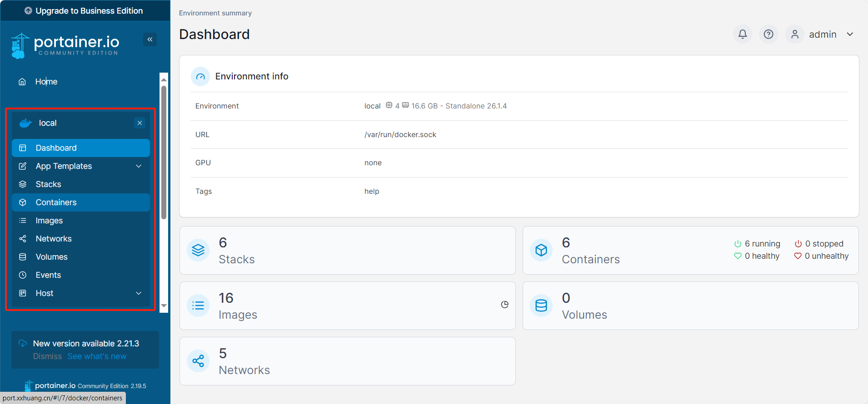
Task: Open Images from the sidebar
Action: tap(81, 221)
